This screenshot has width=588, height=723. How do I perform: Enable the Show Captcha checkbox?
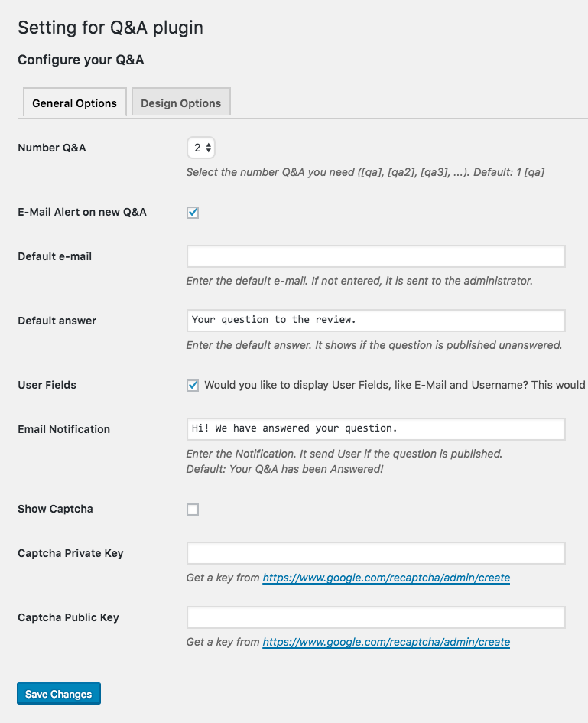coord(193,510)
